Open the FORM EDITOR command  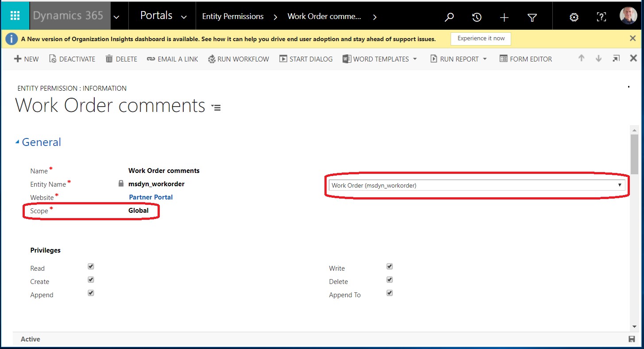click(x=526, y=59)
